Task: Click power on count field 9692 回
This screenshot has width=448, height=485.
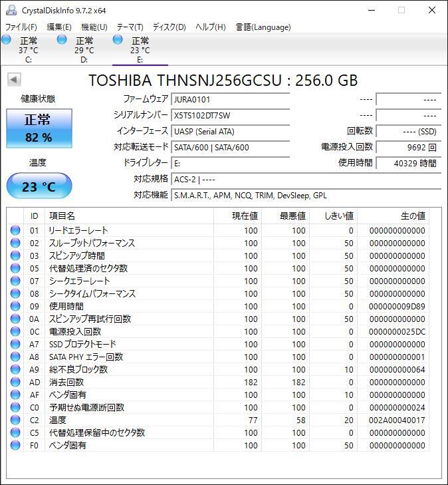Action: point(409,148)
